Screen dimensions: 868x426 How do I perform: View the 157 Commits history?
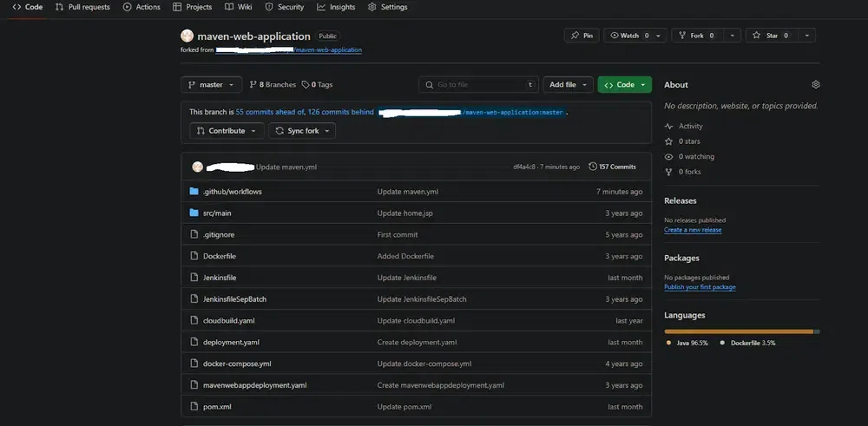click(x=612, y=167)
